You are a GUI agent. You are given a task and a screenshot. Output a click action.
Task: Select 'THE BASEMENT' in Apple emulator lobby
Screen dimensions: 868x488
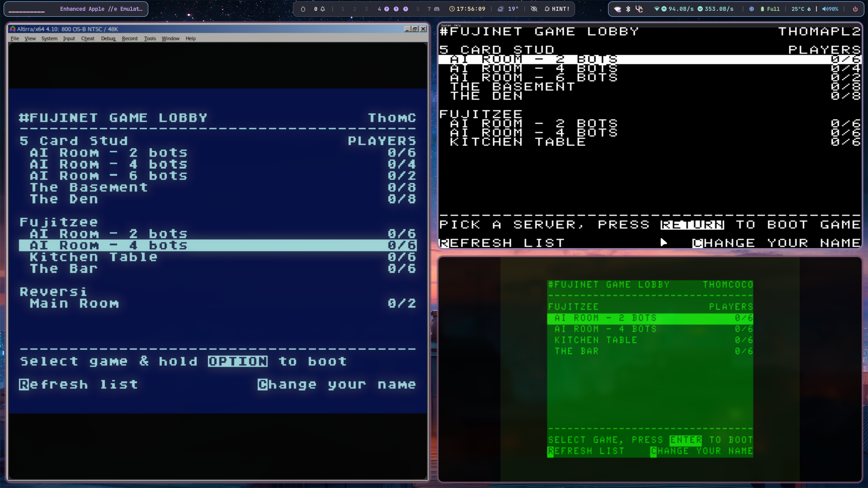650,87
